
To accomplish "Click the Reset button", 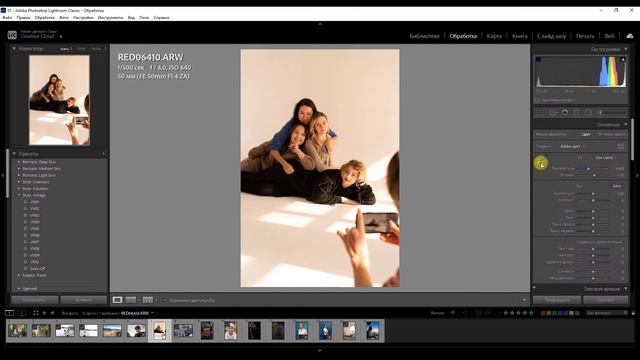I will [x=605, y=300].
